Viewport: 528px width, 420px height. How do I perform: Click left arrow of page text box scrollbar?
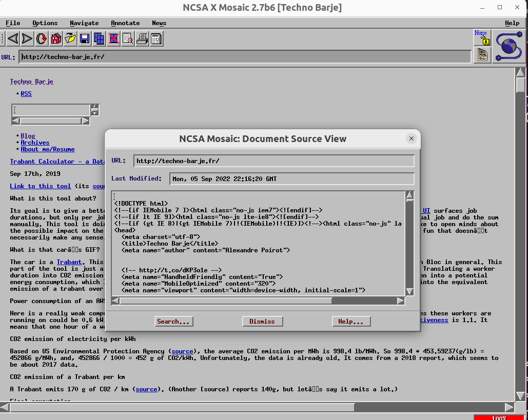click(15, 121)
